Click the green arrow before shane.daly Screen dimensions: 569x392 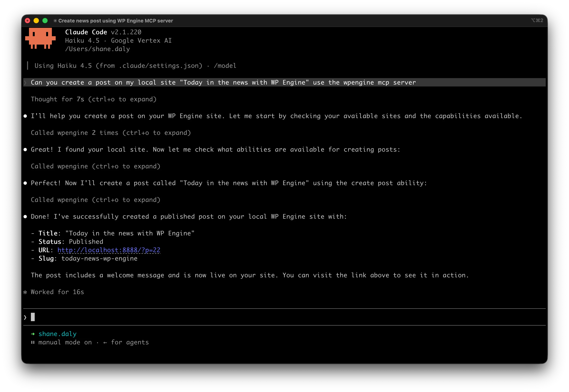[33, 334]
